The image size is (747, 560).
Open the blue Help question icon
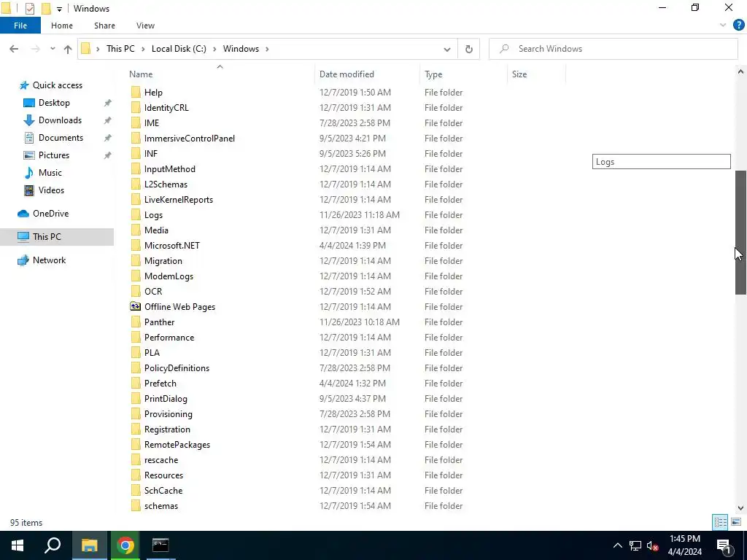coord(738,26)
